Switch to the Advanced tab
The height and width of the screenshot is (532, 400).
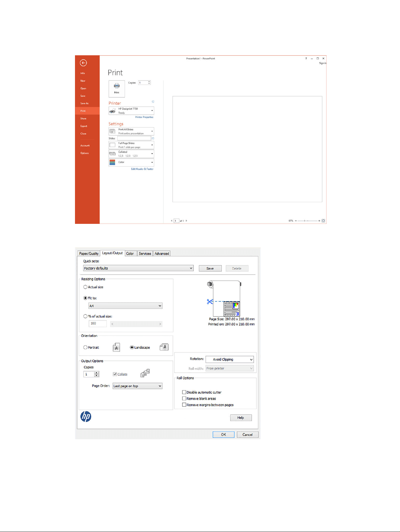162,254
